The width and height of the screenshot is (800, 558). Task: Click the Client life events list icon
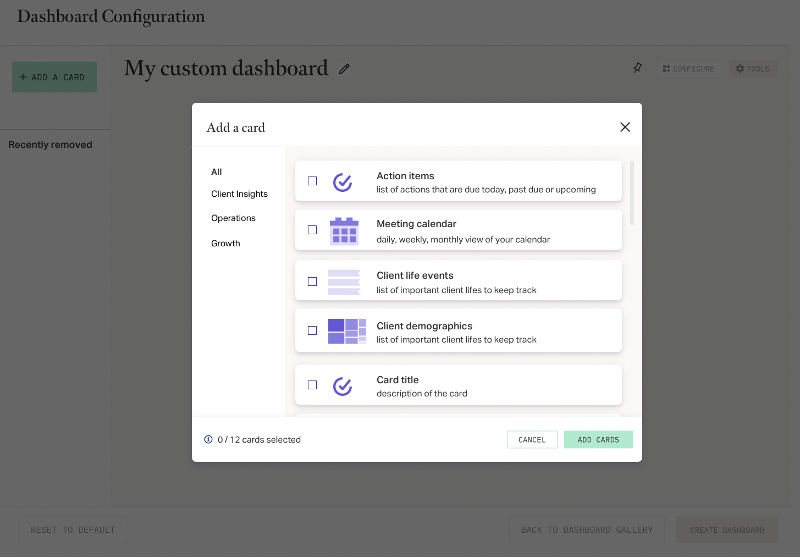point(344,282)
